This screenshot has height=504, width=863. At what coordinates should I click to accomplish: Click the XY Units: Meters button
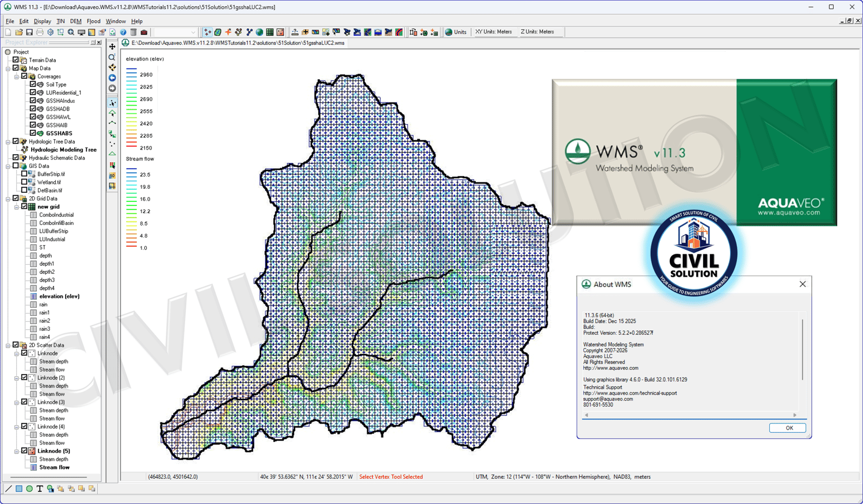[493, 32]
